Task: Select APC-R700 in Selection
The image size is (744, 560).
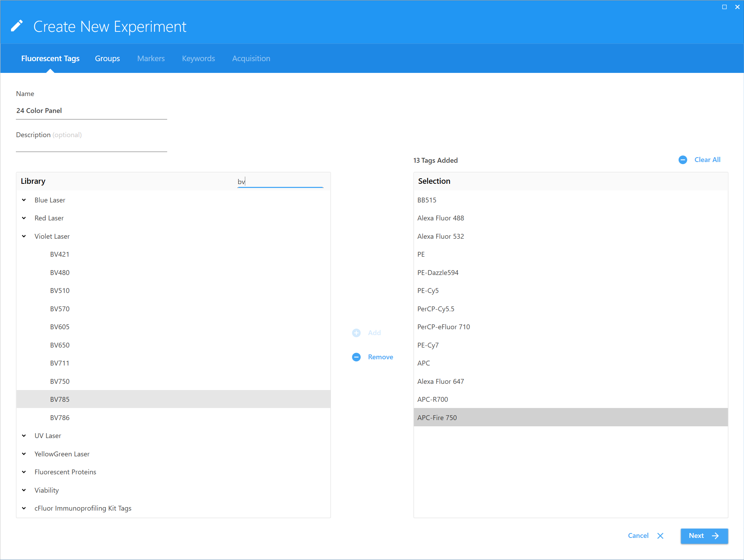Action: pos(571,399)
